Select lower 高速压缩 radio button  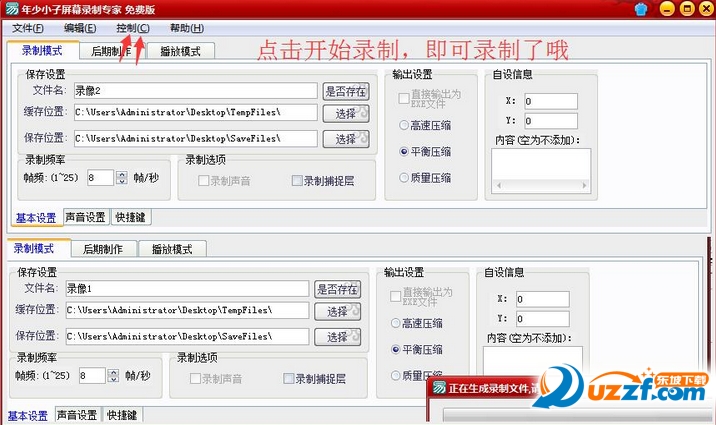395,323
